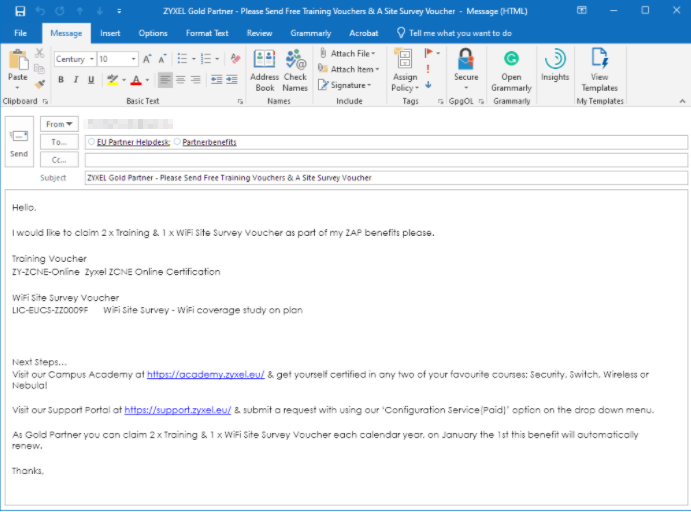This screenshot has width=691, height=512.
Task: Click the Paste clipboard icon
Action: pos(19,60)
